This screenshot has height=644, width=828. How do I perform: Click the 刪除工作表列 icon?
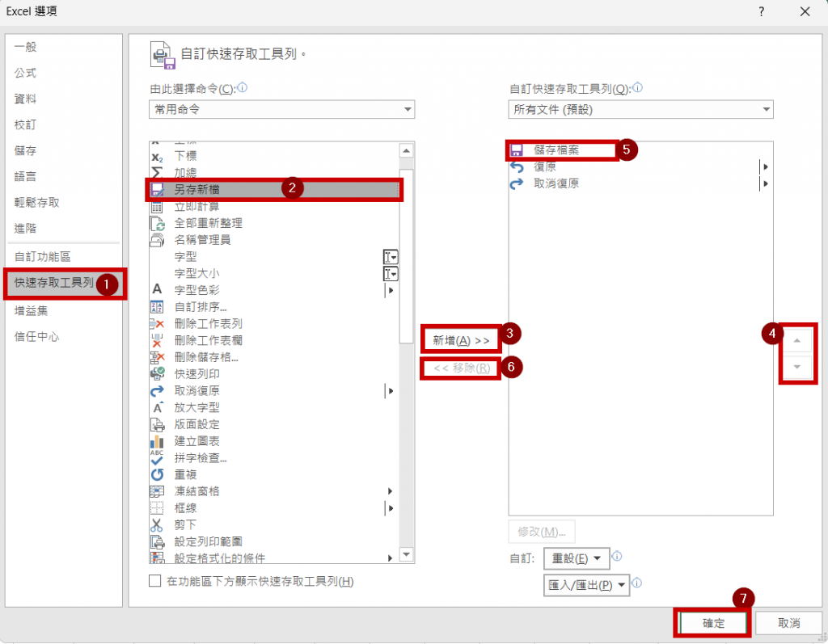pos(157,323)
